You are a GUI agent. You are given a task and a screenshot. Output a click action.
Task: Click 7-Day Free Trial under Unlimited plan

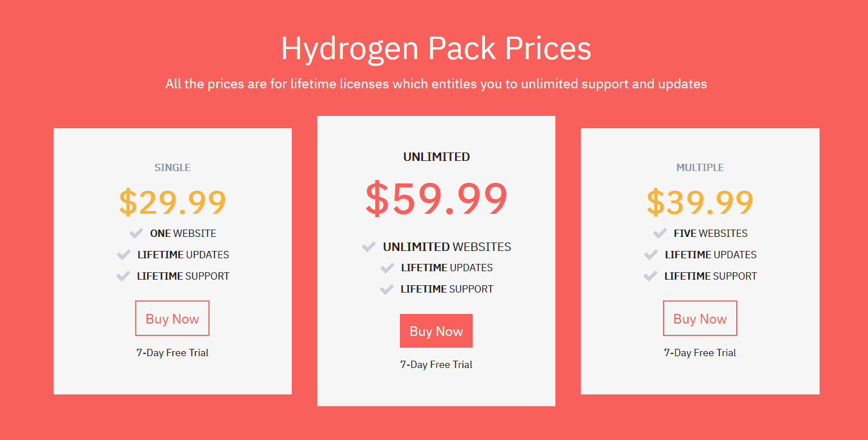click(436, 365)
